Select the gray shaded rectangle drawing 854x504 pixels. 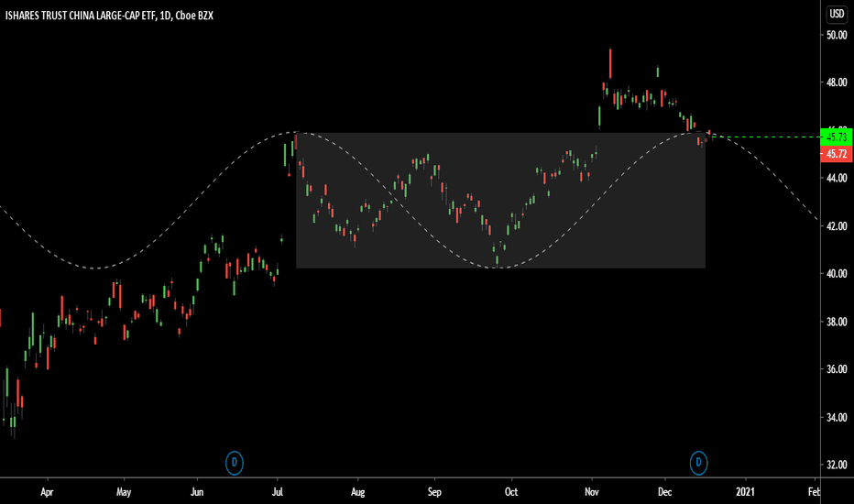[x=500, y=201]
